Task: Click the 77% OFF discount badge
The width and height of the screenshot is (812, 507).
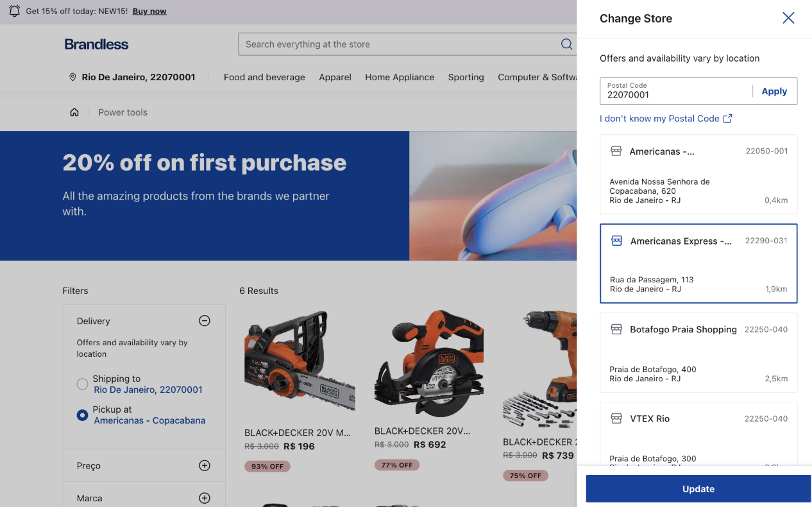Action: [397, 465]
